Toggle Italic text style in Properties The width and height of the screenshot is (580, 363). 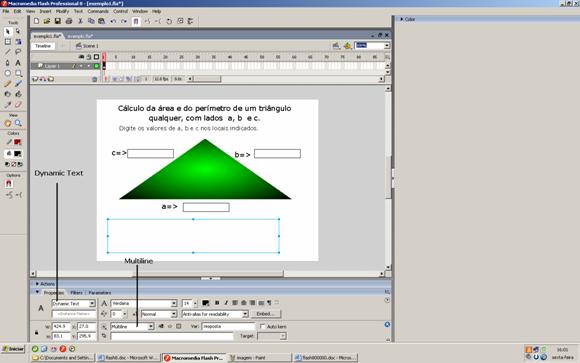click(226, 303)
